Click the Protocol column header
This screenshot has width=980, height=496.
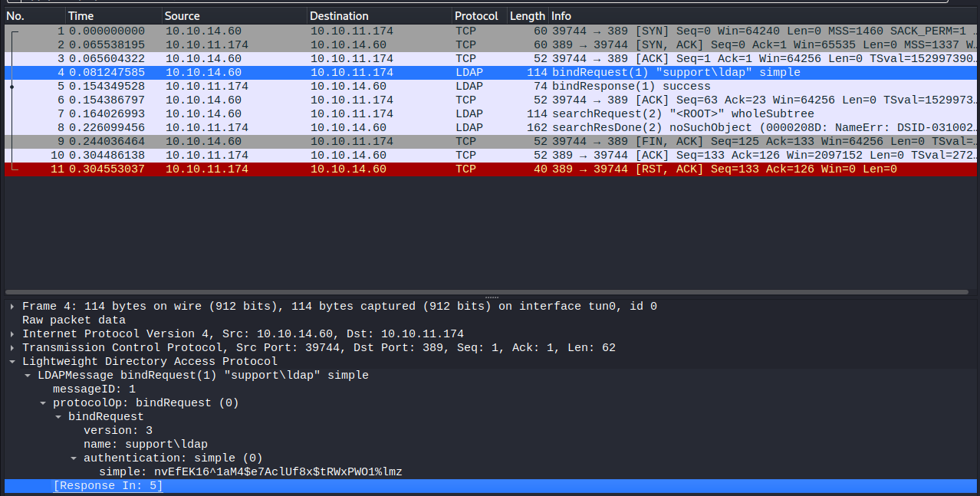(476, 15)
